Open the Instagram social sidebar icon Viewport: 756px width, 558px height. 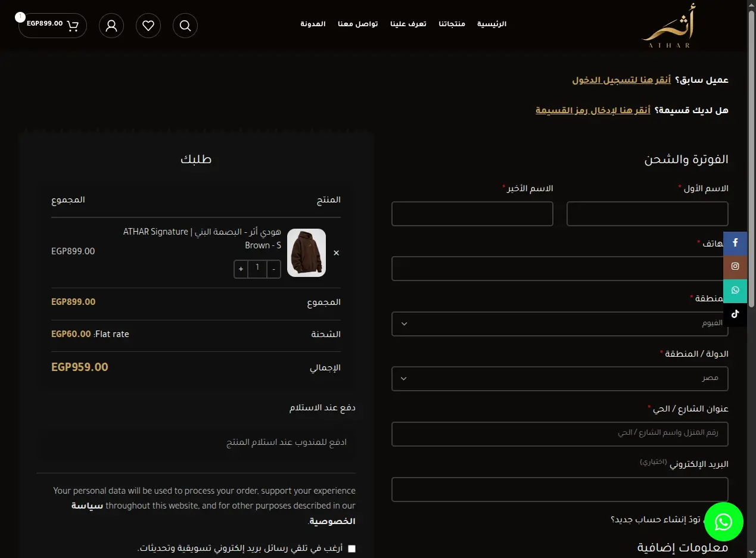(x=735, y=267)
